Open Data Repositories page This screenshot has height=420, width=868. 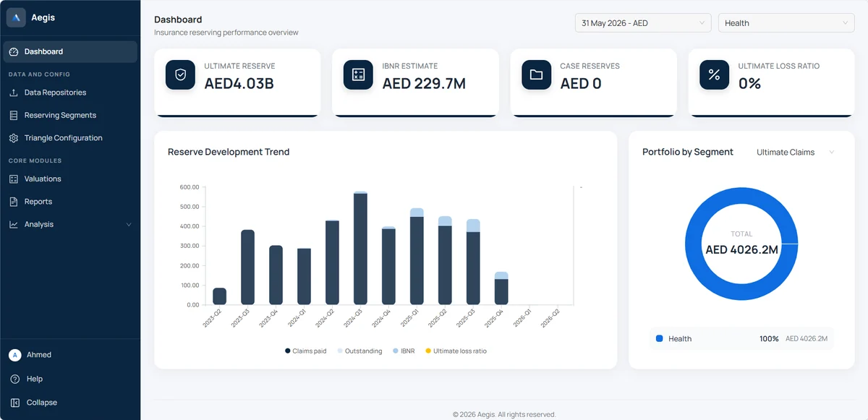pos(70,93)
